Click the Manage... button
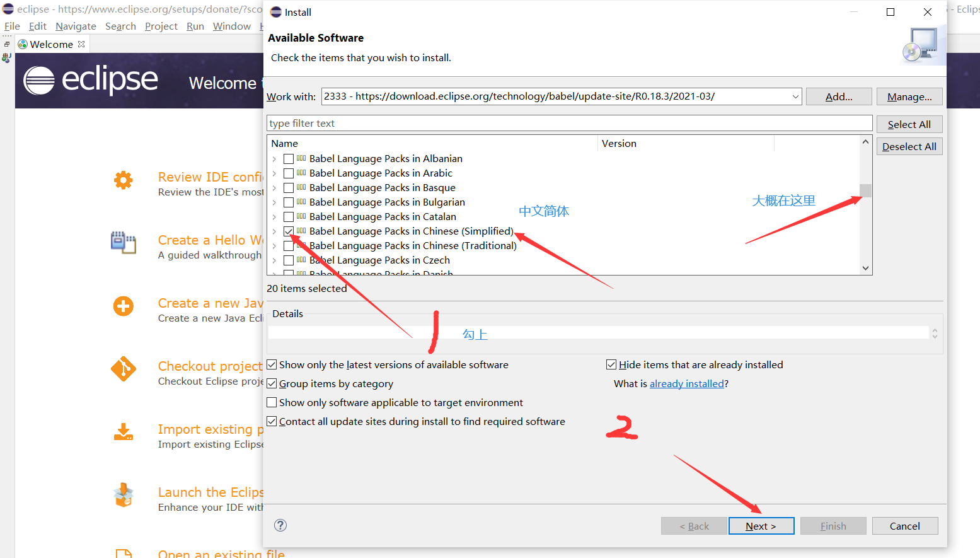The height and width of the screenshot is (558, 980). 909,96
